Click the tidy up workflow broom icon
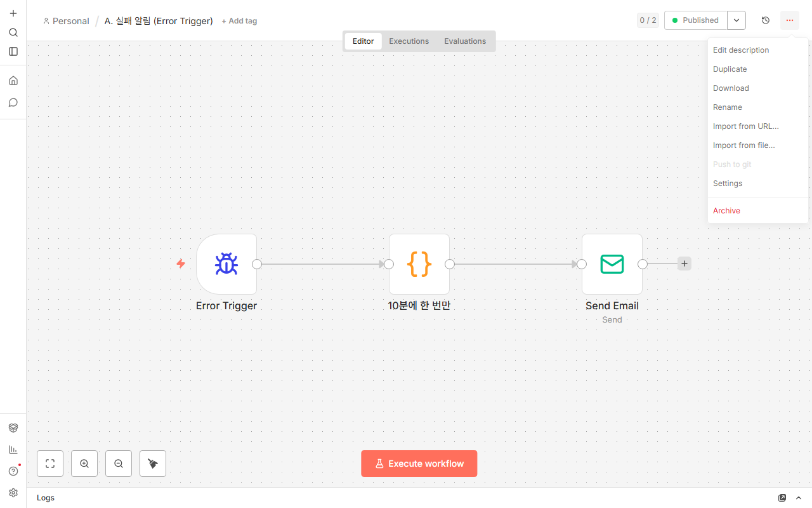This screenshot has width=812, height=508. (x=153, y=464)
